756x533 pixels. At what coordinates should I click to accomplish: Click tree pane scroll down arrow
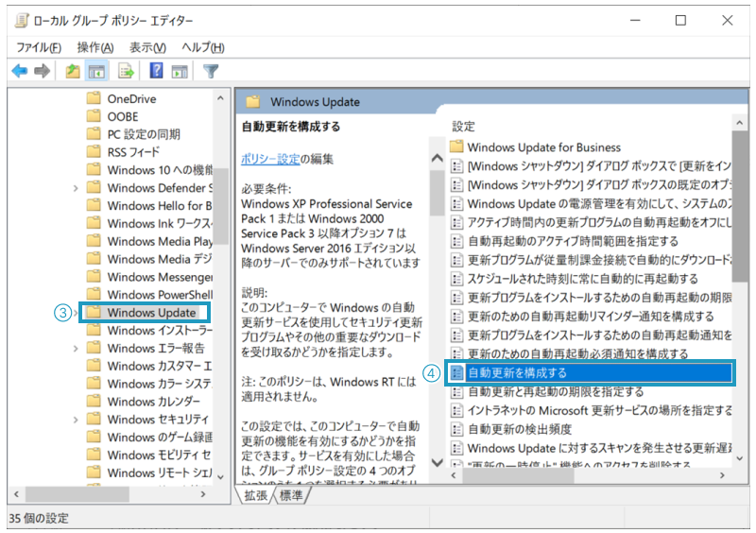click(220, 477)
